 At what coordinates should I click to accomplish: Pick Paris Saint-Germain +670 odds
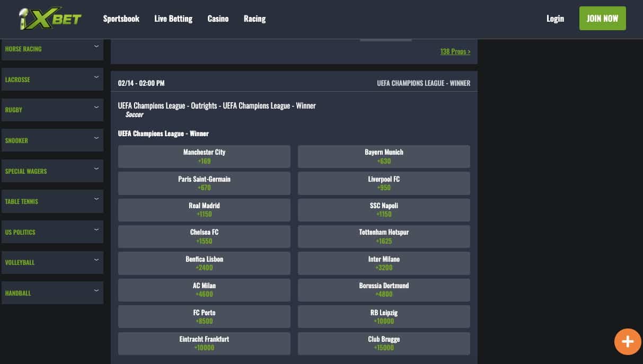(204, 183)
